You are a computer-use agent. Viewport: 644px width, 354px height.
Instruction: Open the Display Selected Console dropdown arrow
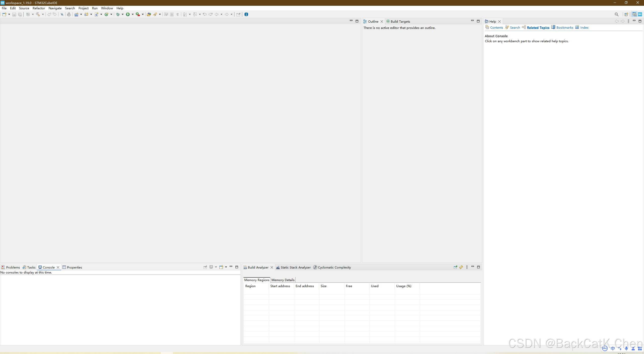coord(216,267)
